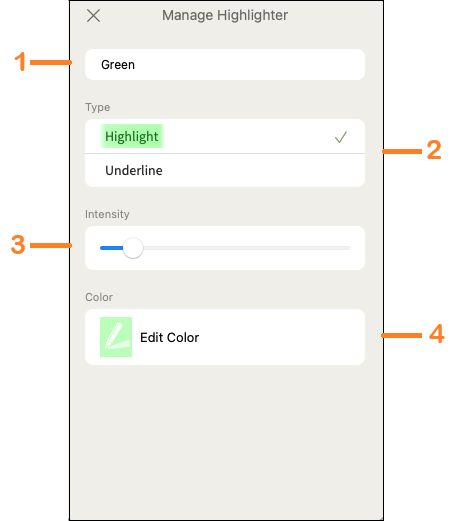
Task: Click the blue filled portion of Intensity slider
Action: (x=112, y=248)
